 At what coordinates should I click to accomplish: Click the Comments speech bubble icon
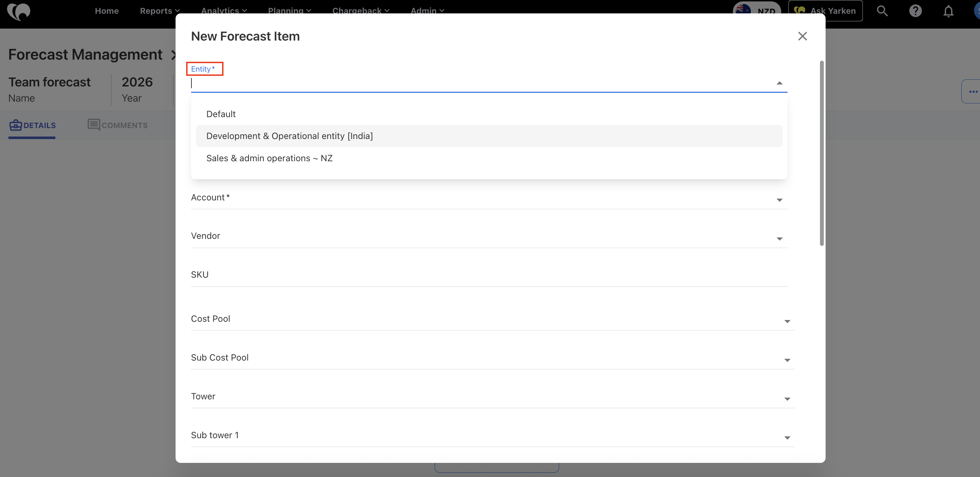(93, 125)
